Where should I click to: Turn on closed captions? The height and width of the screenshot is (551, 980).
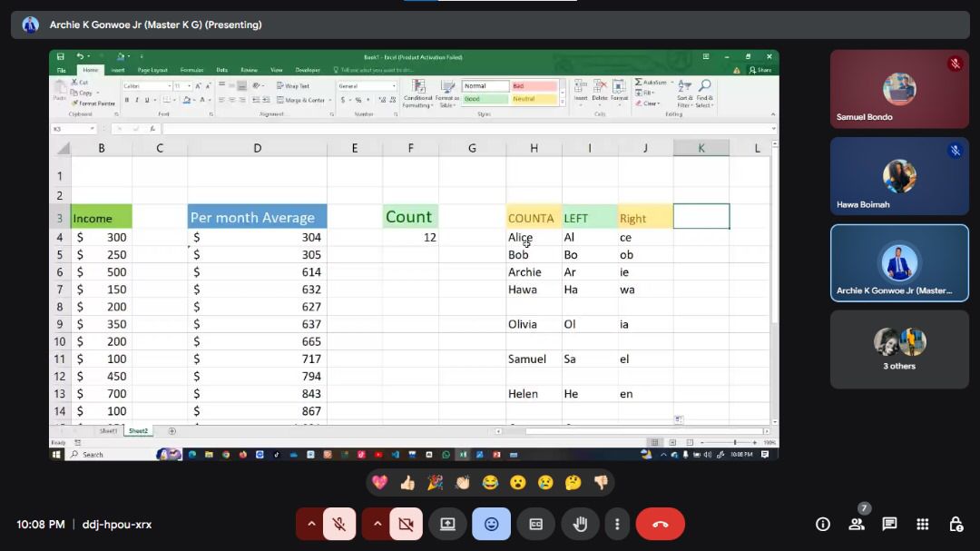535,524
